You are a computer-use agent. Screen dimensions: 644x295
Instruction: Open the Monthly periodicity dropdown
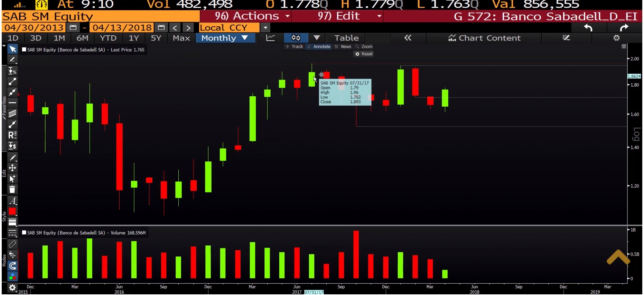225,38
